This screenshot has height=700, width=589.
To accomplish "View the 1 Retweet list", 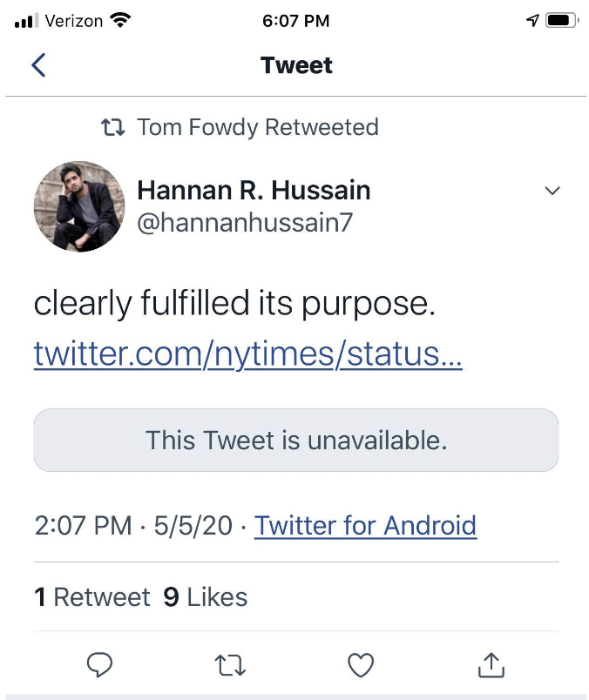I will [x=92, y=597].
